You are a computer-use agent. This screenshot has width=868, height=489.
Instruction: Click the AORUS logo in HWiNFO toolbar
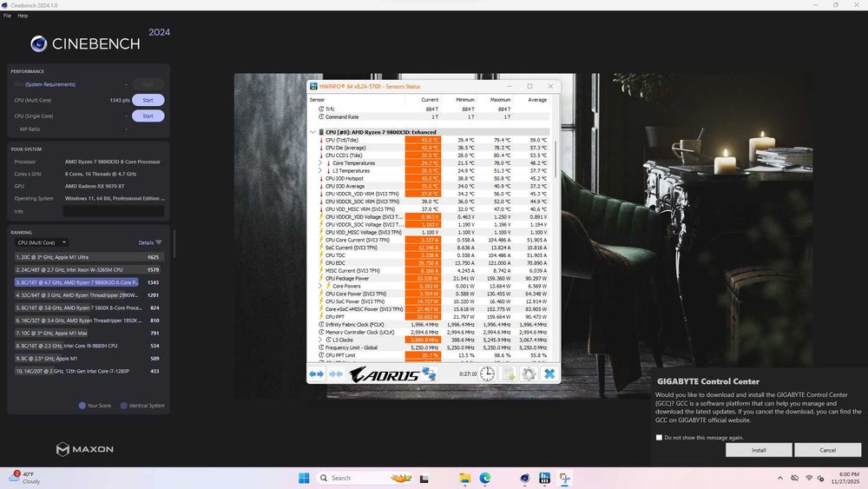384,375
